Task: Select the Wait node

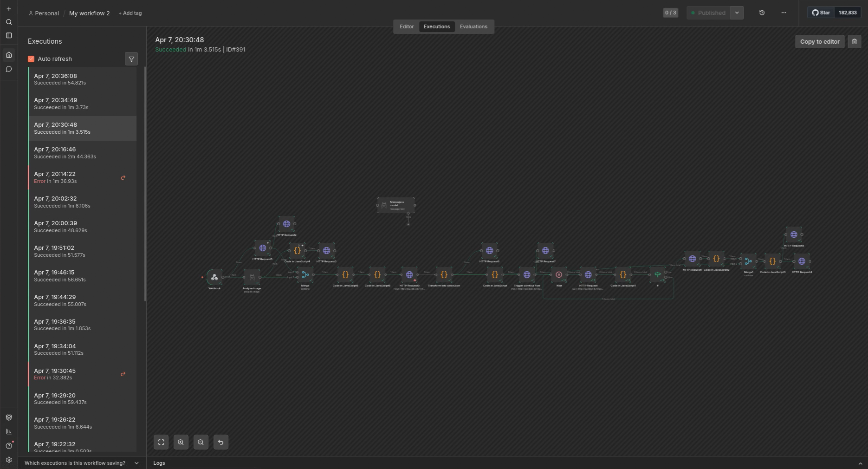Action: point(559,275)
